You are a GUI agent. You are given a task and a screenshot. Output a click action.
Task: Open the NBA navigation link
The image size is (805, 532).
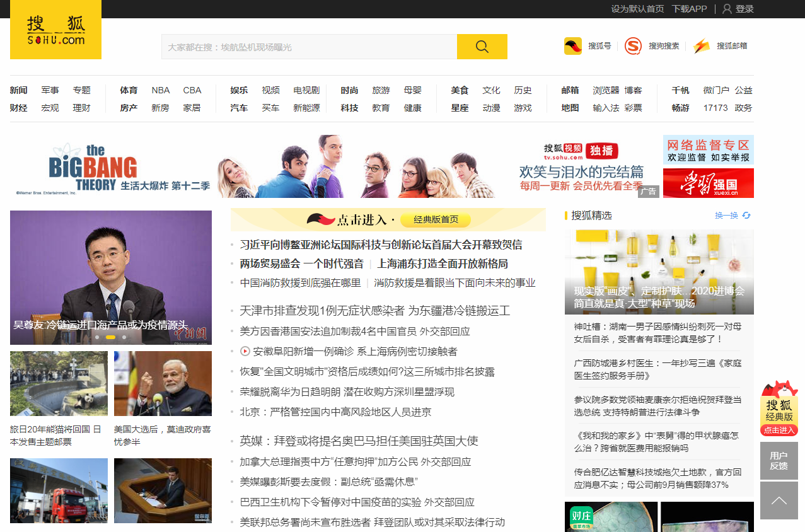[x=161, y=90]
